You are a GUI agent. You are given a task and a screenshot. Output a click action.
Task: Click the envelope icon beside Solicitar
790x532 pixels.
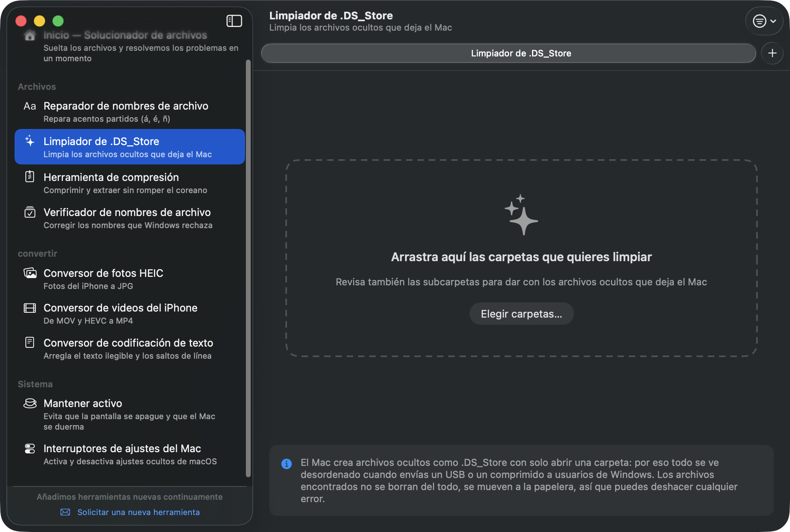point(65,512)
